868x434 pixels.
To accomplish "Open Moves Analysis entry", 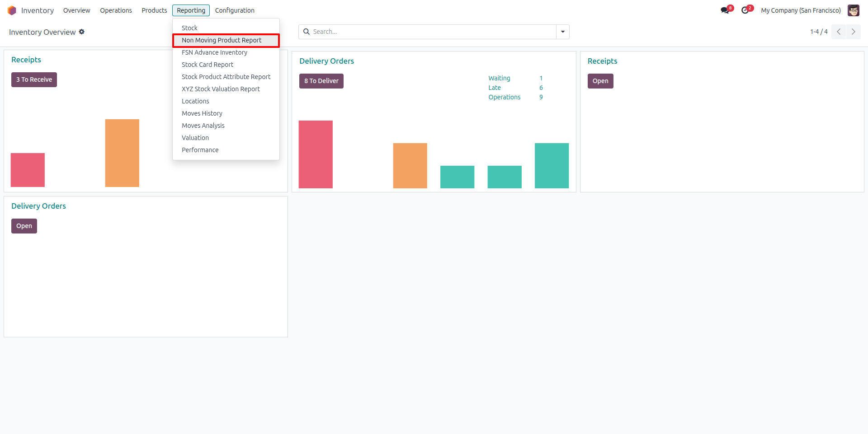I will pos(226,126).
